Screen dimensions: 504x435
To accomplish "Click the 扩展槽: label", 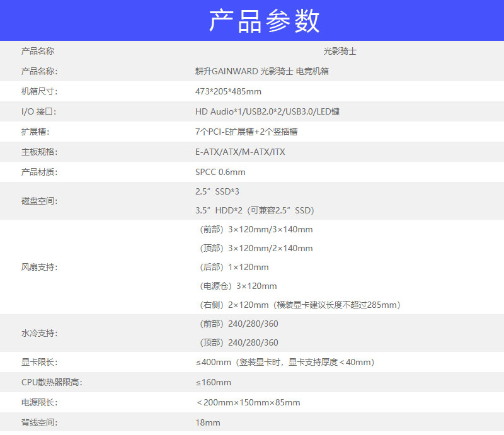I will coord(35,132).
